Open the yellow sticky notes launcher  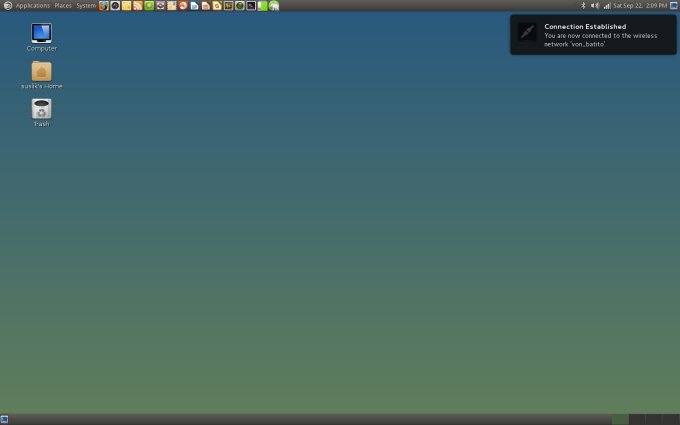(x=126, y=6)
